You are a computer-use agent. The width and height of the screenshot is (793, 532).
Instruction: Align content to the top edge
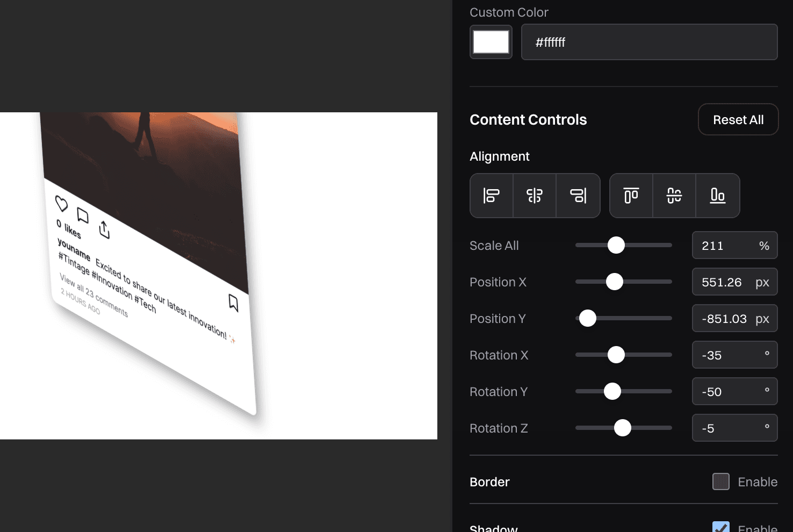(x=631, y=196)
